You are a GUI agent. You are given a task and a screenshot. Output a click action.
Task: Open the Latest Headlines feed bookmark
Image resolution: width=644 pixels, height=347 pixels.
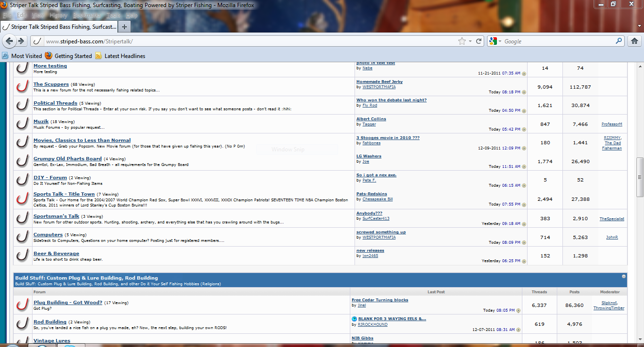pyautogui.click(x=120, y=56)
